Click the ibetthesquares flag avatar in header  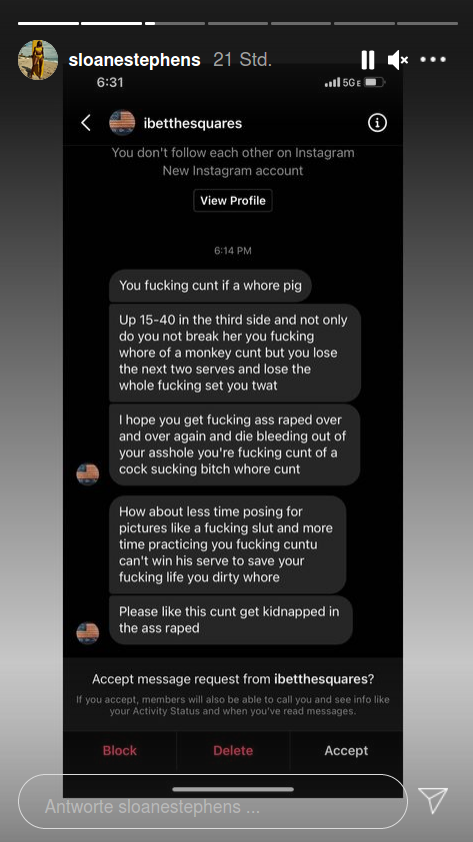point(122,123)
